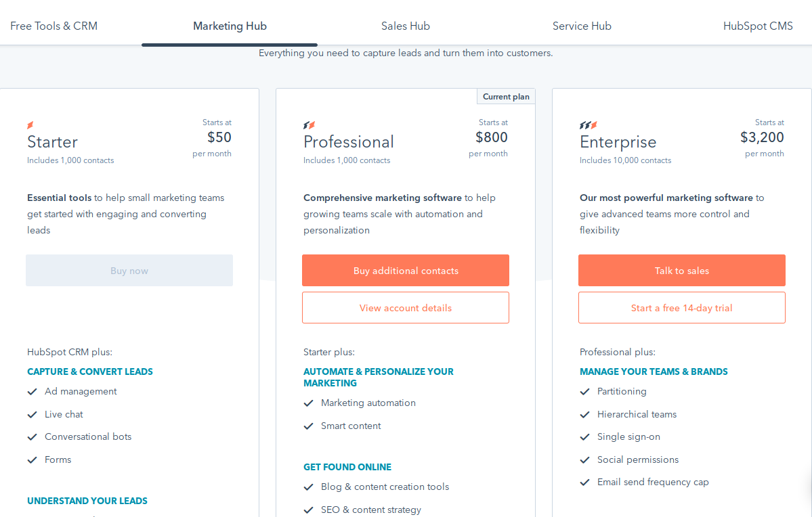The image size is (812, 517).
Task: Click the Starter plan sprocket icon
Action: pos(30,125)
